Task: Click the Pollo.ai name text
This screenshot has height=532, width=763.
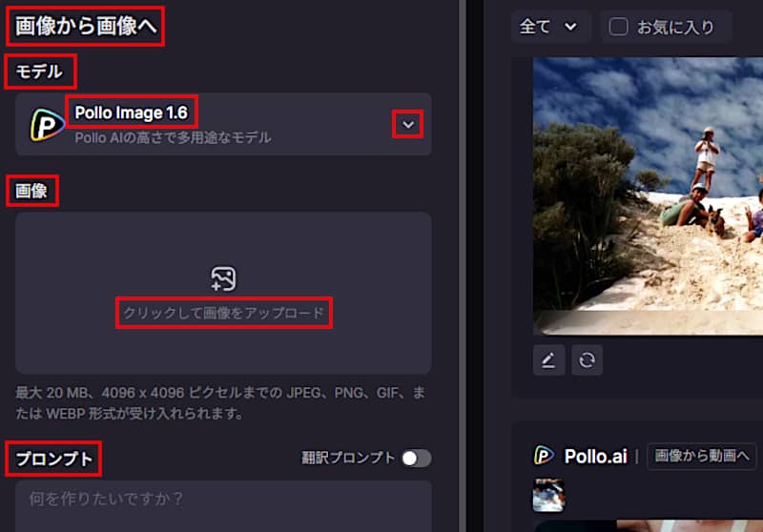Action: pos(595,456)
